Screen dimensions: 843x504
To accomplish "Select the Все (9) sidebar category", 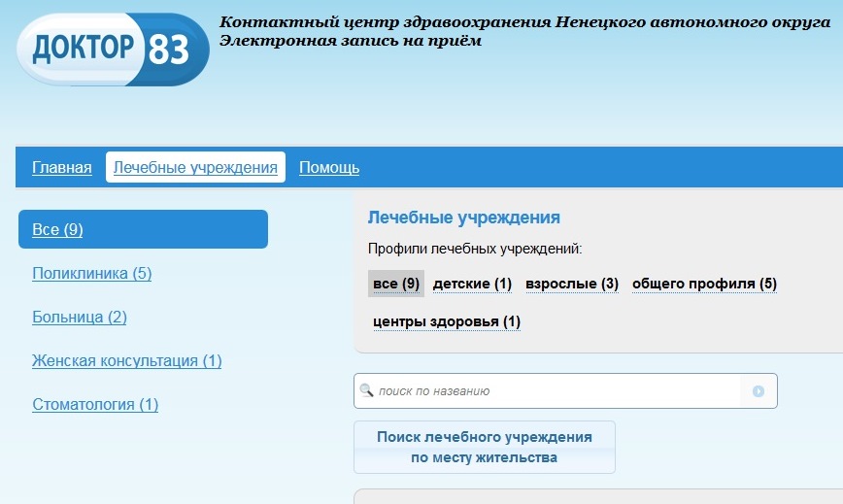I will click(58, 230).
